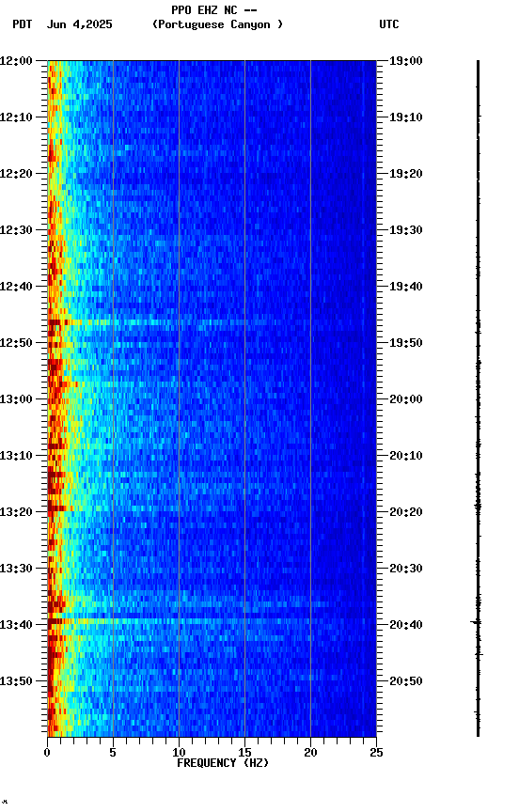Click the 20:50 UTC time label
519x812 pixels.
[x=405, y=681]
